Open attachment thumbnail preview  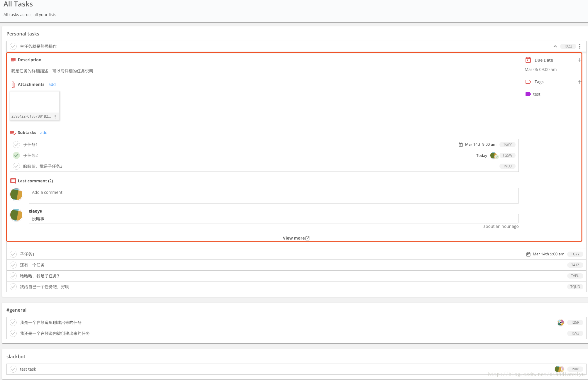(35, 102)
